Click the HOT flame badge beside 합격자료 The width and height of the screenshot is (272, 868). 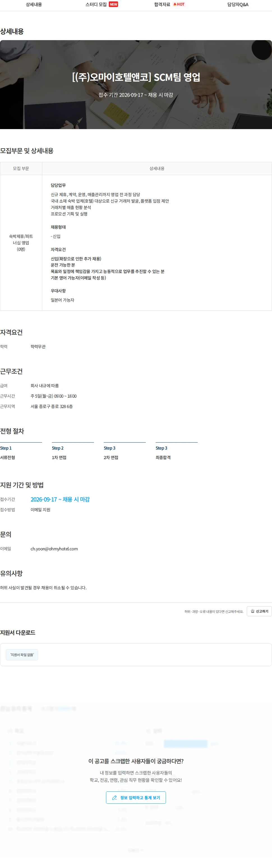(x=179, y=4)
